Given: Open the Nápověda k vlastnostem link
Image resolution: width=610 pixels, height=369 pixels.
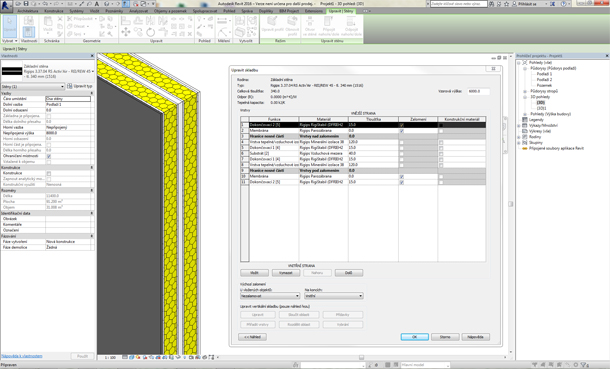Looking at the screenshot, I should (22, 356).
